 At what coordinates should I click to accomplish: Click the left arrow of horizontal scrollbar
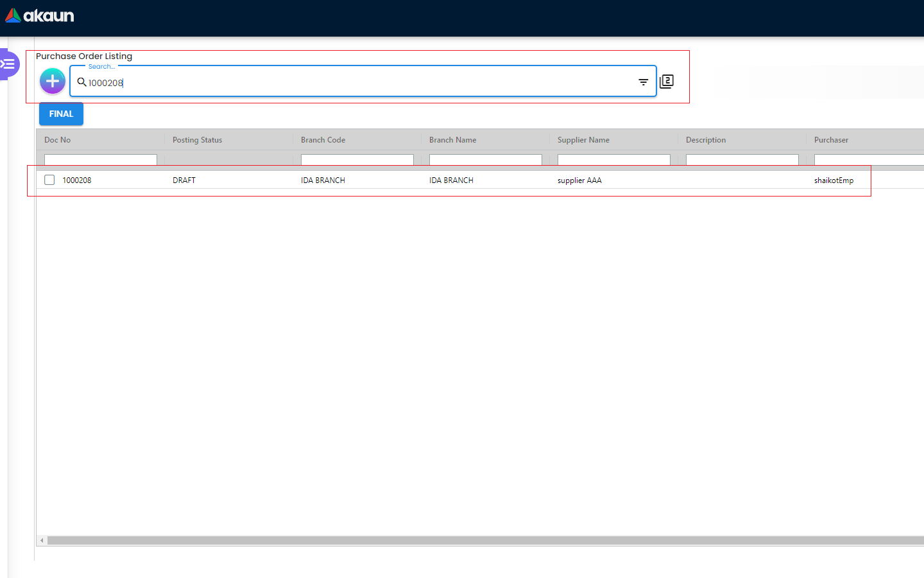click(x=42, y=541)
